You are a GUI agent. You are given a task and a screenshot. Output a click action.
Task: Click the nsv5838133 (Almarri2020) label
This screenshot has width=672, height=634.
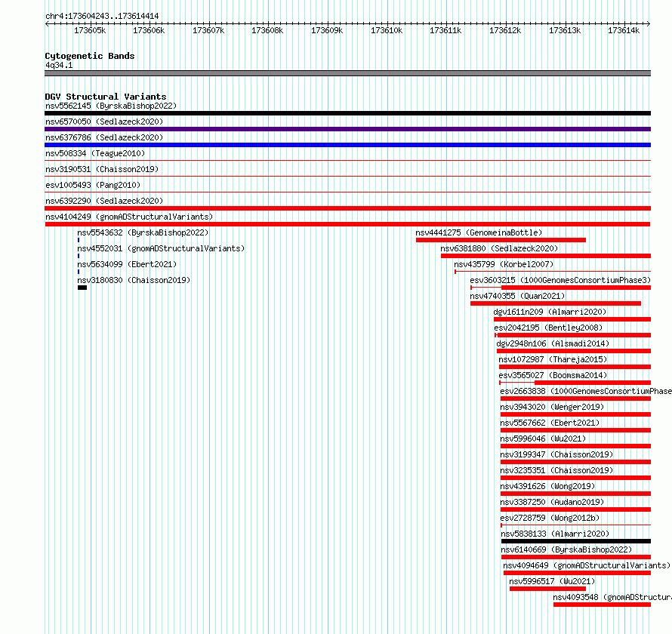tap(555, 534)
